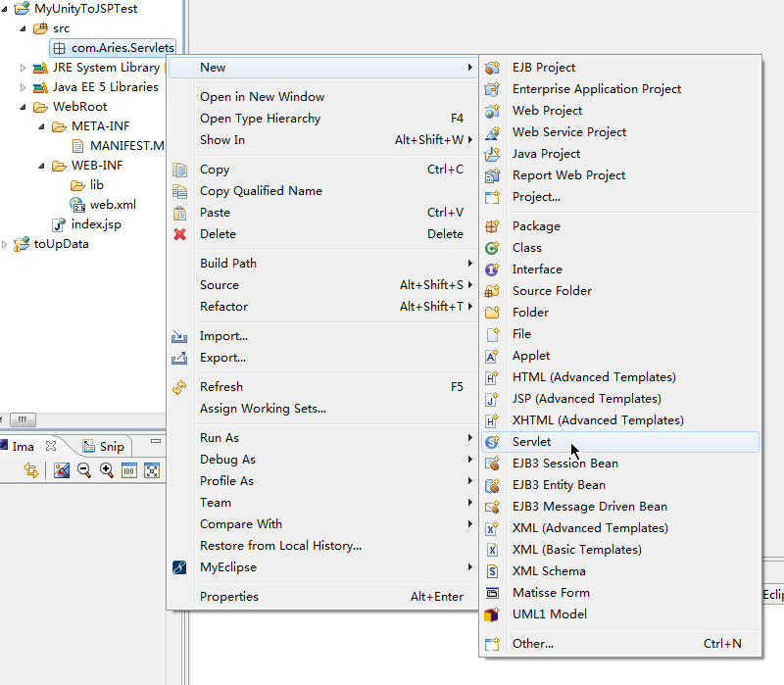
Task: Click the MyEclipse logo icon in menu
Action: pyautogui.click(x=179, y=567)
